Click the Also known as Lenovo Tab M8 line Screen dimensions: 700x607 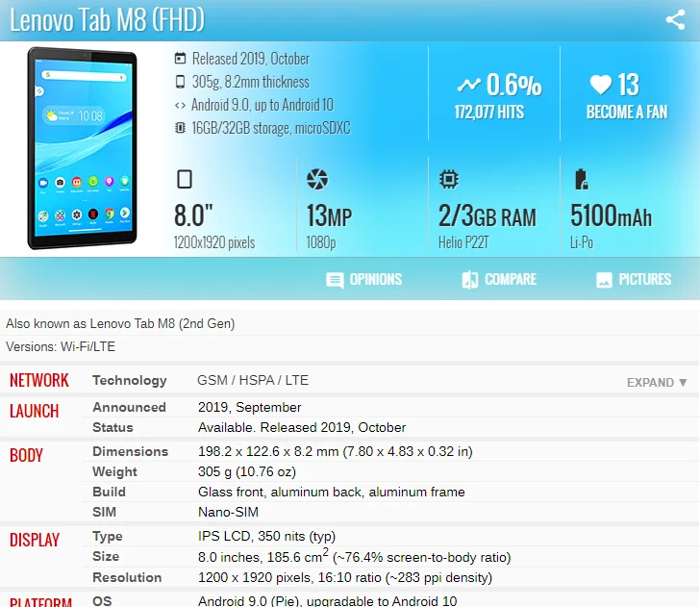pos(120,323)
